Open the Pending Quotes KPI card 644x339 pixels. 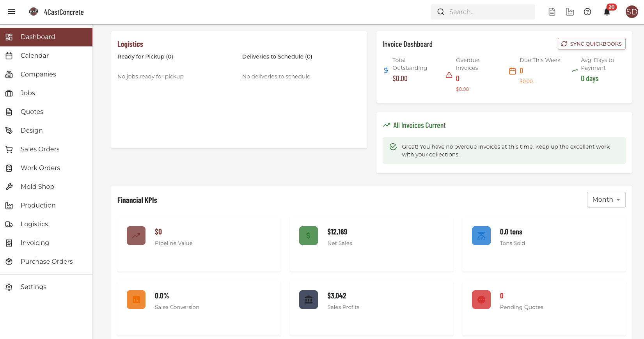(x=544, y=308)
